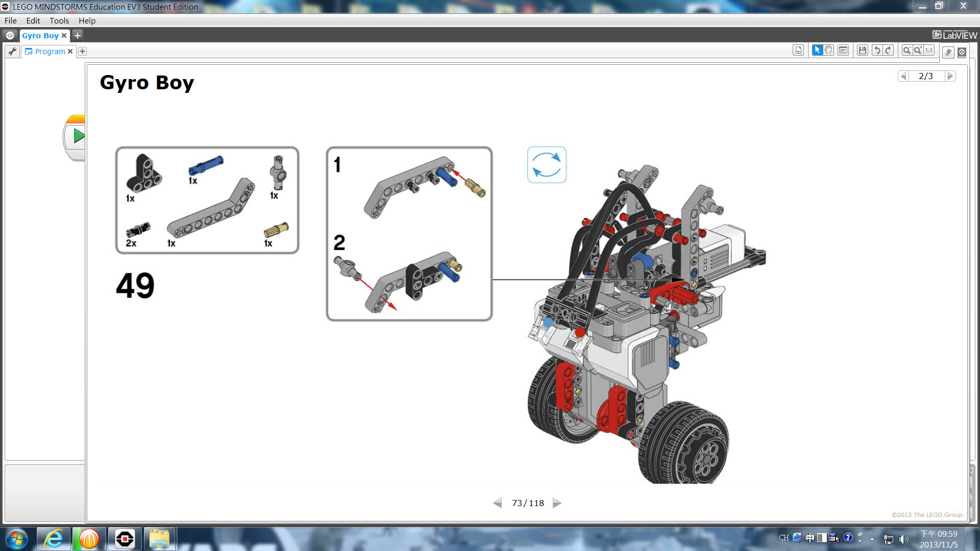
Task: Click the blue input method icon in tray
Action: (x=797, y=538)
